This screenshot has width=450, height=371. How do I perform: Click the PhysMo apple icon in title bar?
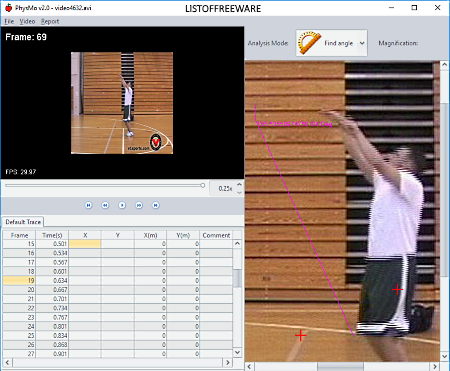(x=8, y=8)
